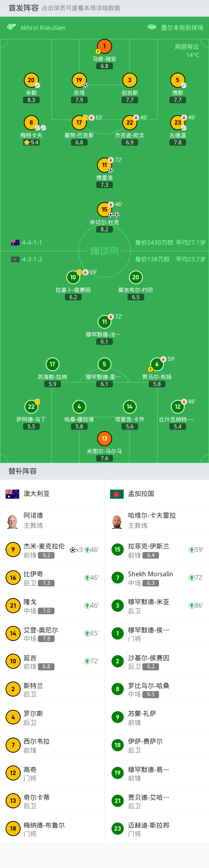This screenshot has width=209, height=868.
Task: Click the 4-4-1-1 formation label
Action: tap(32, 243)
